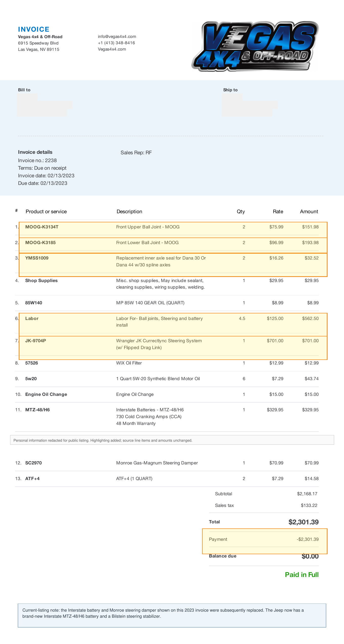Select part number SC2970

pos(33,463)
